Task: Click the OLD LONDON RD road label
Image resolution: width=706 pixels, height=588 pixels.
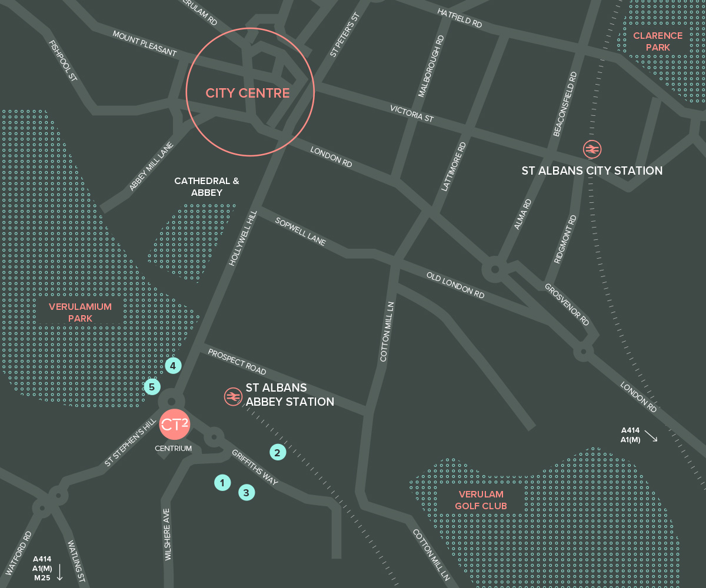Action: [455, 285]
